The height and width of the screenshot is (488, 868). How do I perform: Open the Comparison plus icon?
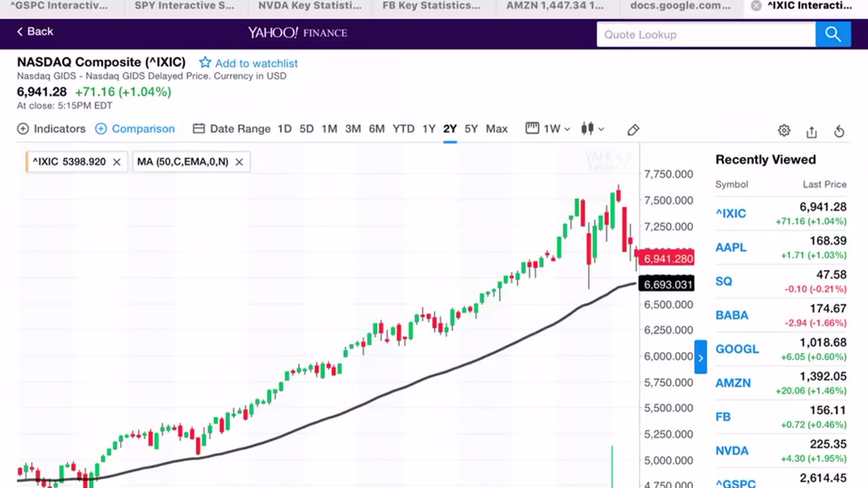[101, 129]
